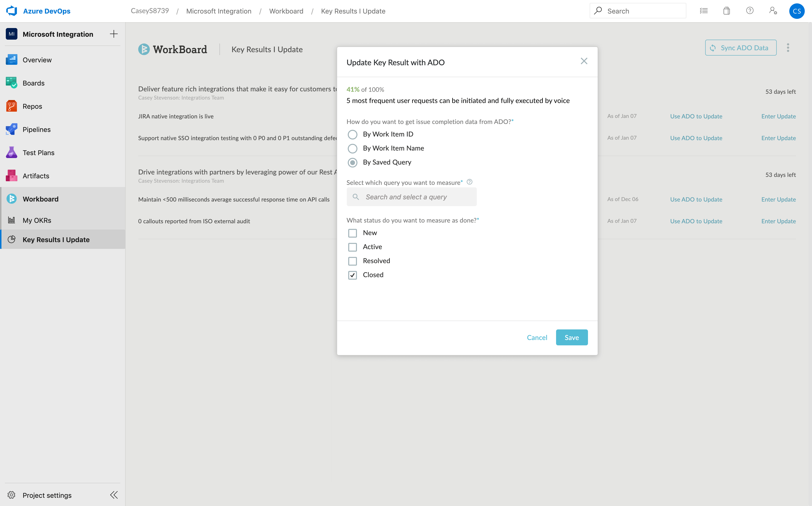Uncheck the Closed status checkbox
Viewport: 812px width, 506px height.
(x=352, y=275)
